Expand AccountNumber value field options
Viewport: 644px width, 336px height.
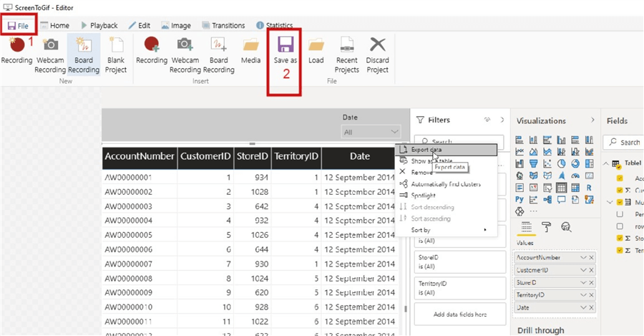point(583,257)
